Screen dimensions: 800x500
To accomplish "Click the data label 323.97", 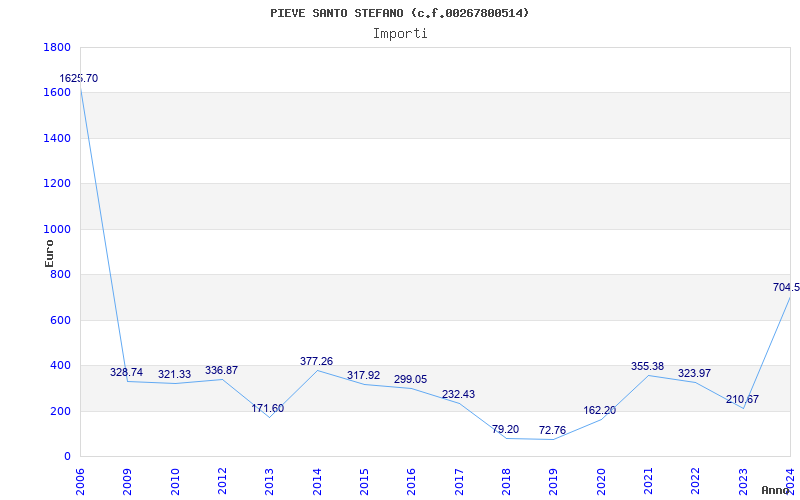I will point(694,373).
